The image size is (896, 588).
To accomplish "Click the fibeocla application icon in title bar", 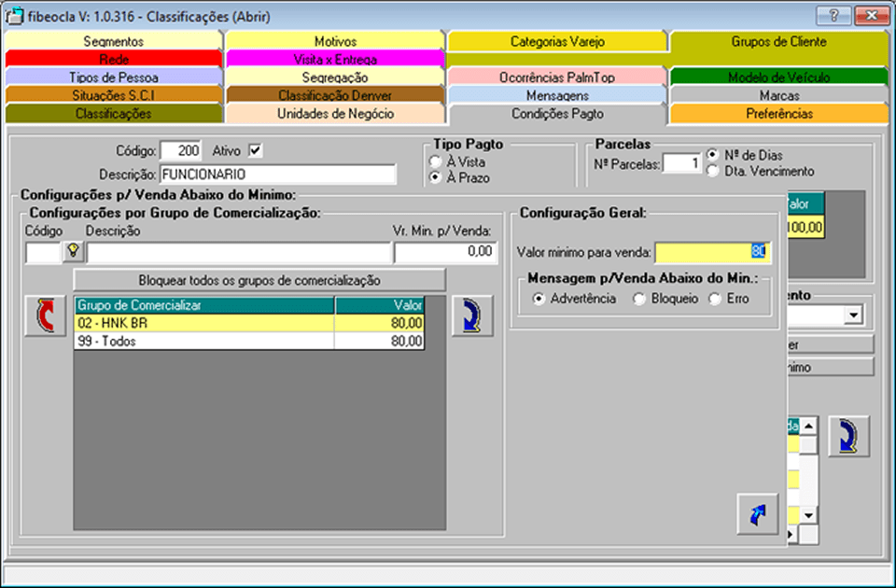I will (15, 16).
